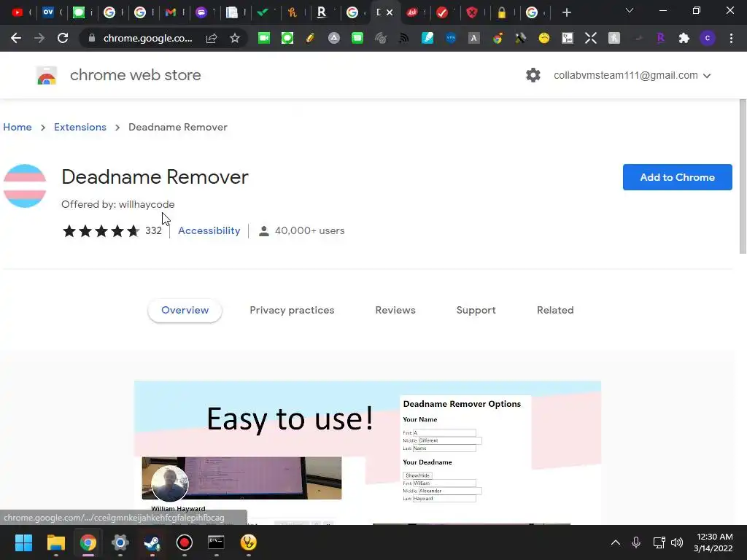Open the tab search chevron
This screenshot has height=560, width=747.
coord(630,10)
